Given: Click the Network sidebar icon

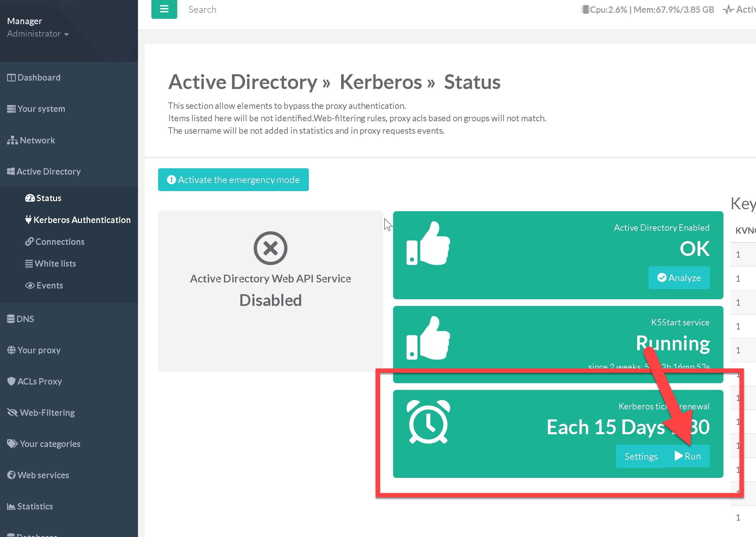Looking at the screenshot, I should [12, 140].
